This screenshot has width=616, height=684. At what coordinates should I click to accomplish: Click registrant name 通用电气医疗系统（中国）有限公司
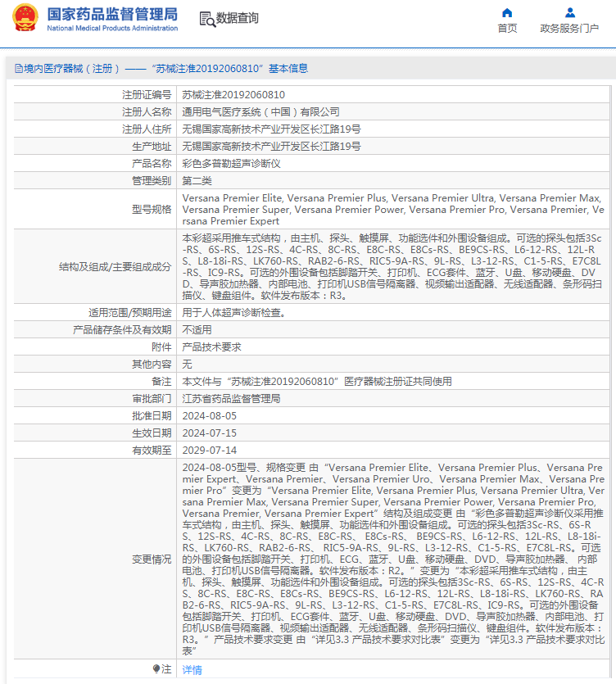click(260, 112)
